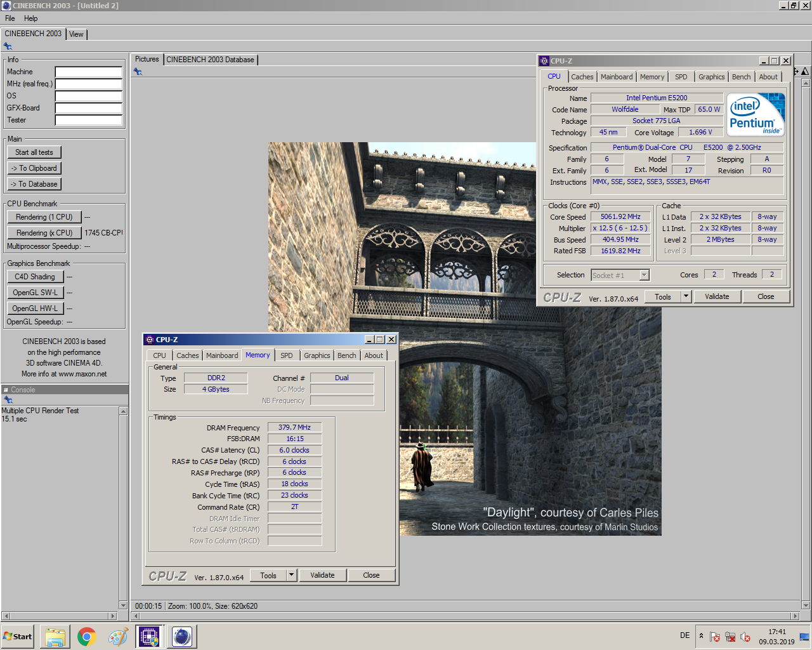Click the Start button
Viewport: 812px width, 650px height.
(x=18, y=636)
